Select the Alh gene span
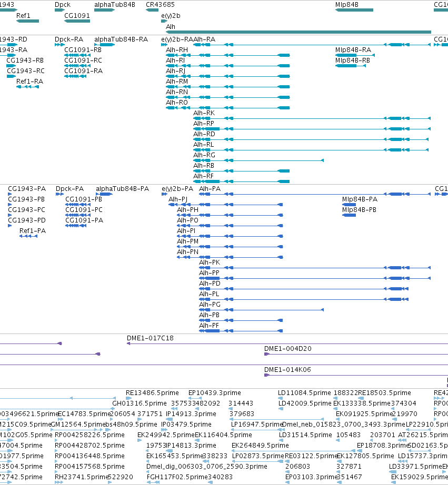This screenshot has height=485, width=448. tap(298, 32)
